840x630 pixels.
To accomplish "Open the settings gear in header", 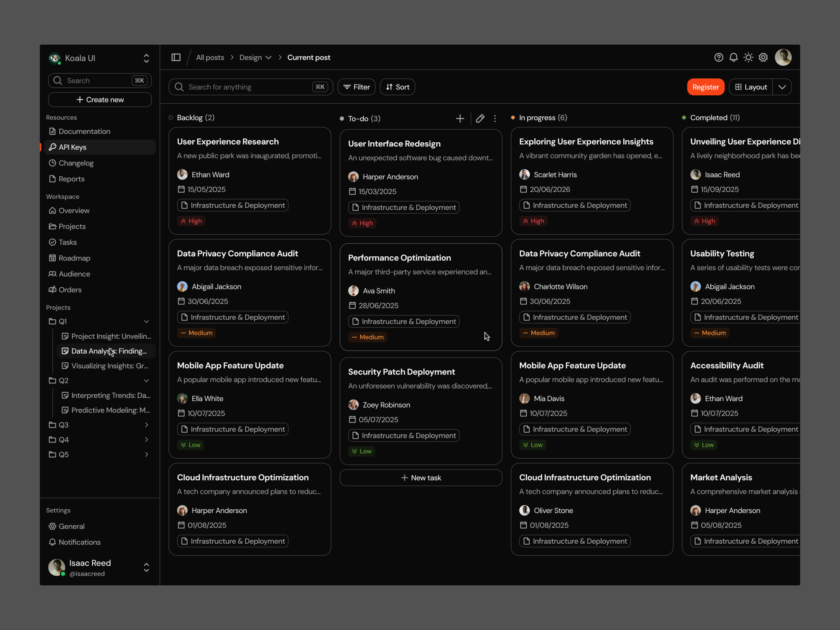I will (763, 57).
